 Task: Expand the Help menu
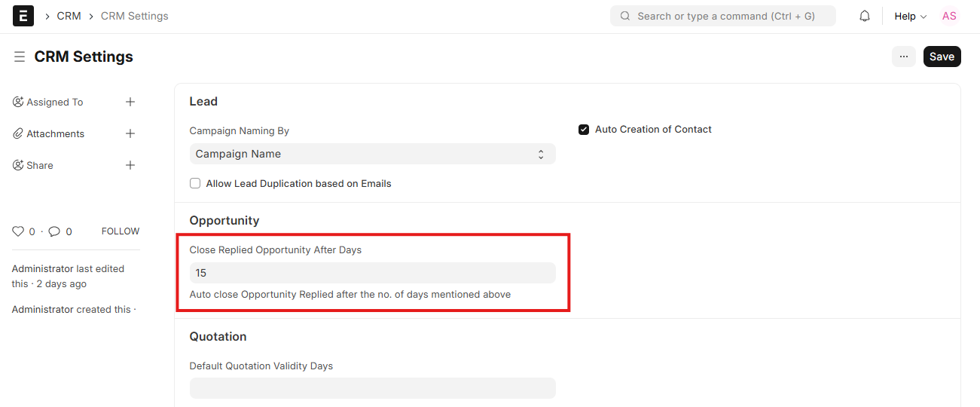(x=910, y=16)
